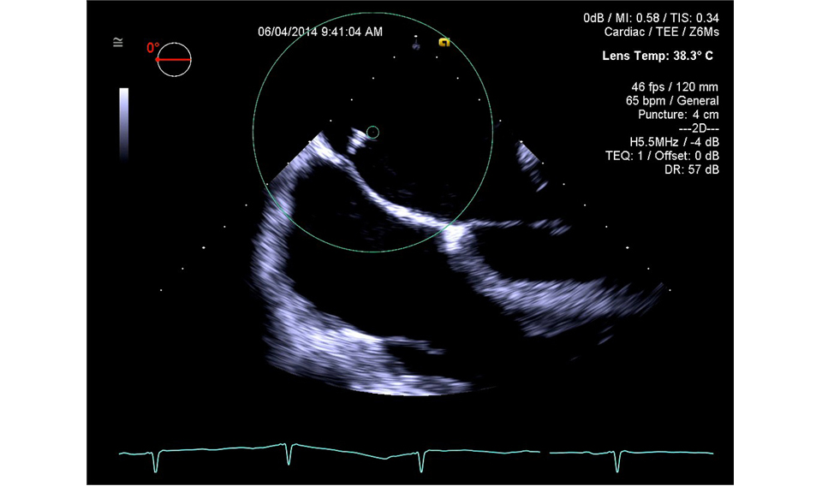Image resolution: width=822 pixels, height=504 pixels.
Task: Click the Lens Temp reading
Action: tap(658, 56)
